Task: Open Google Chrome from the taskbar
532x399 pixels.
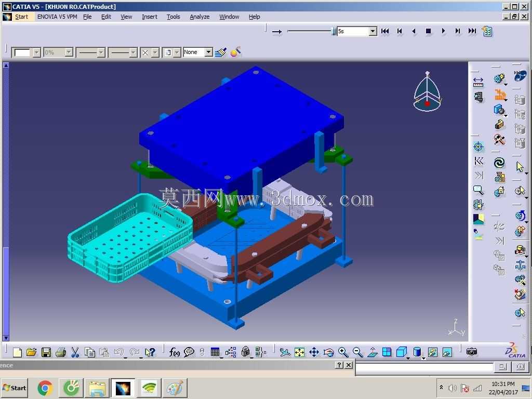Action: (45, 388)
